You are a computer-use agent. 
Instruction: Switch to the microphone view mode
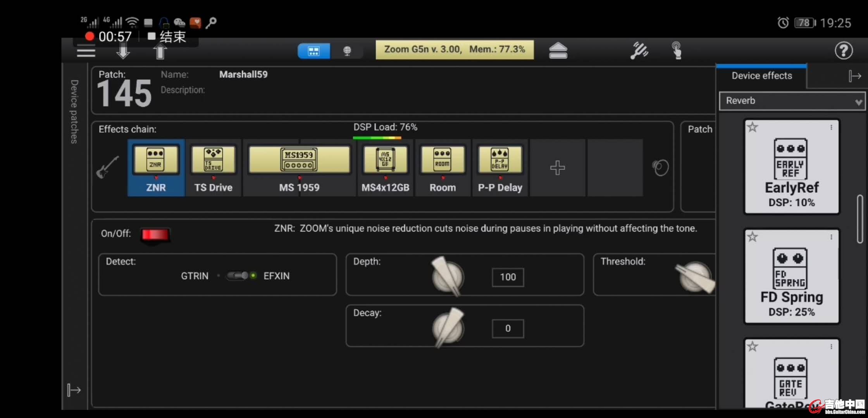[347, 51]
